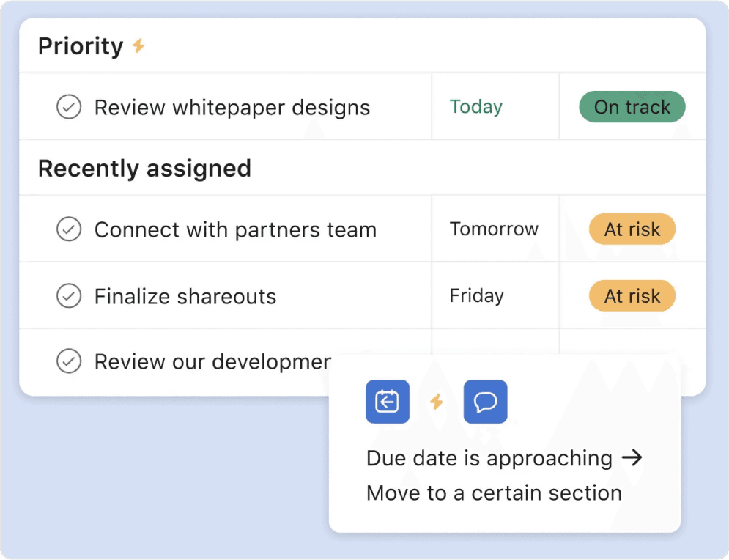The image size is (729, 560).
Task: Click the blue comment bubble icon
Action: [485, 402]
